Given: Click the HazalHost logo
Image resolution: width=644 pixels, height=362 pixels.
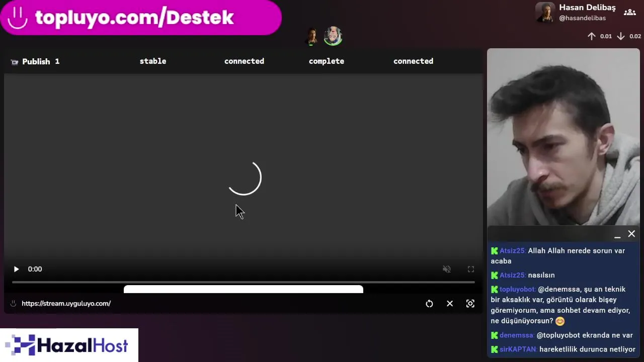Looking at the screenshot, I should click(69, 345).
